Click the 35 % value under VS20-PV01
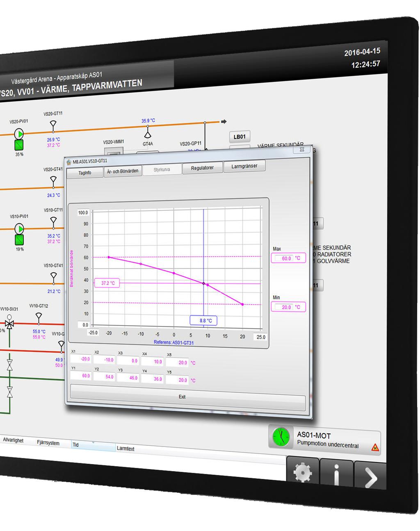The height and width of the screenshot is (531, 420). coord(19,155)
